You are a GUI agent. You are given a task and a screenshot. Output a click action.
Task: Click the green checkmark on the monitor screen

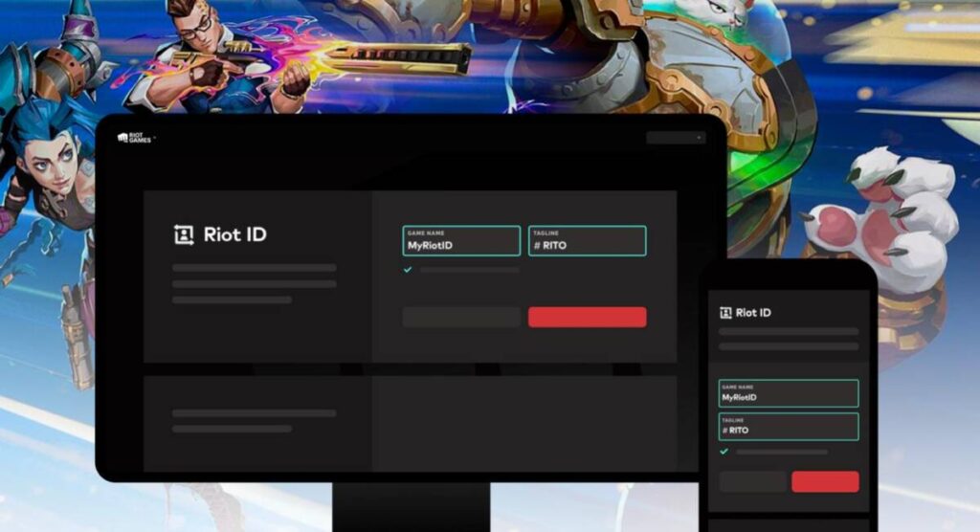408,270
